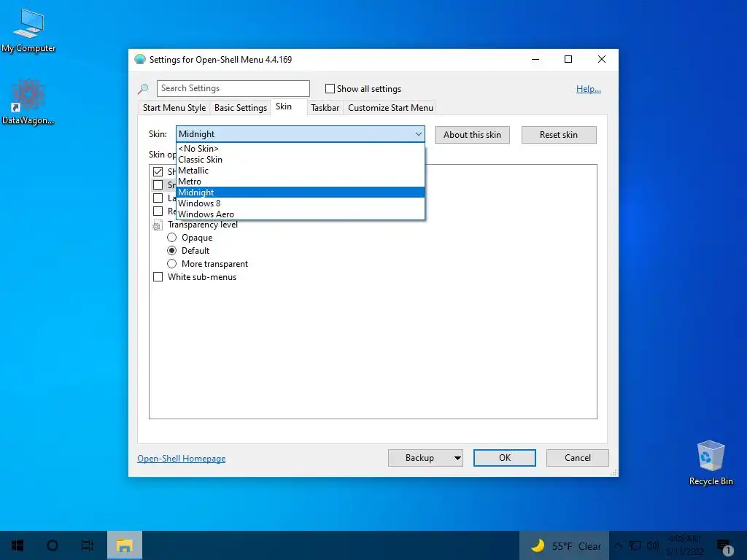747x560 pixels.
Task: Open My Computer desktop icon
Action: 28,30
